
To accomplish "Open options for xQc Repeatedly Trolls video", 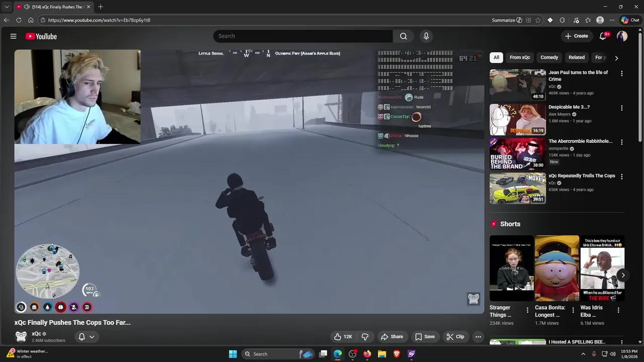I will click(x=622, y=177).
